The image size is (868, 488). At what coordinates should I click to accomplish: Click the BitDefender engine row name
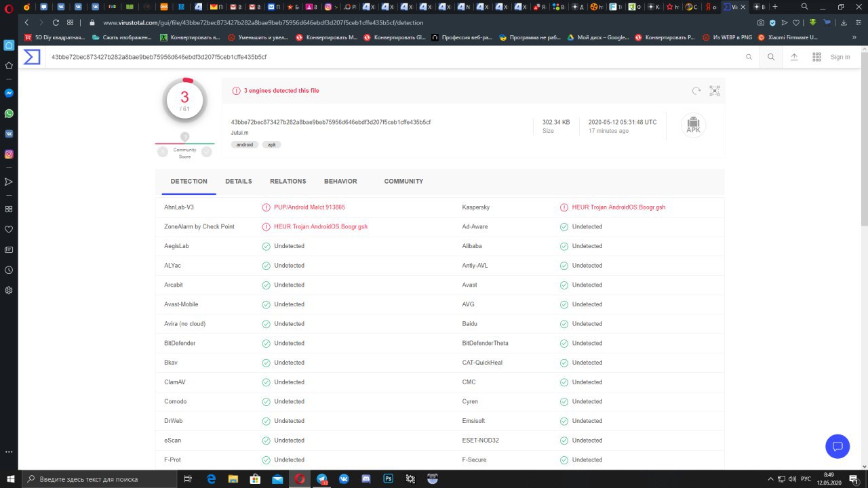(180, 343)
